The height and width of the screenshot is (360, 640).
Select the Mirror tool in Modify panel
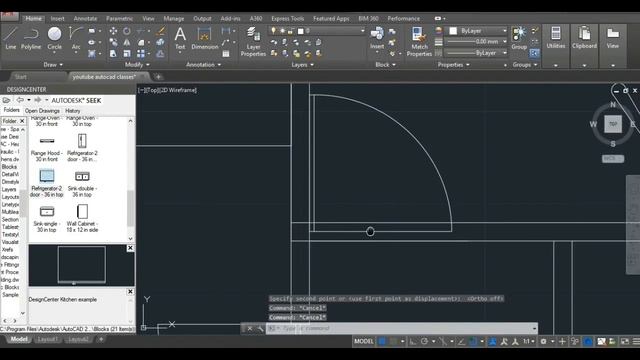pyautogui.click(x=127, y=42)
